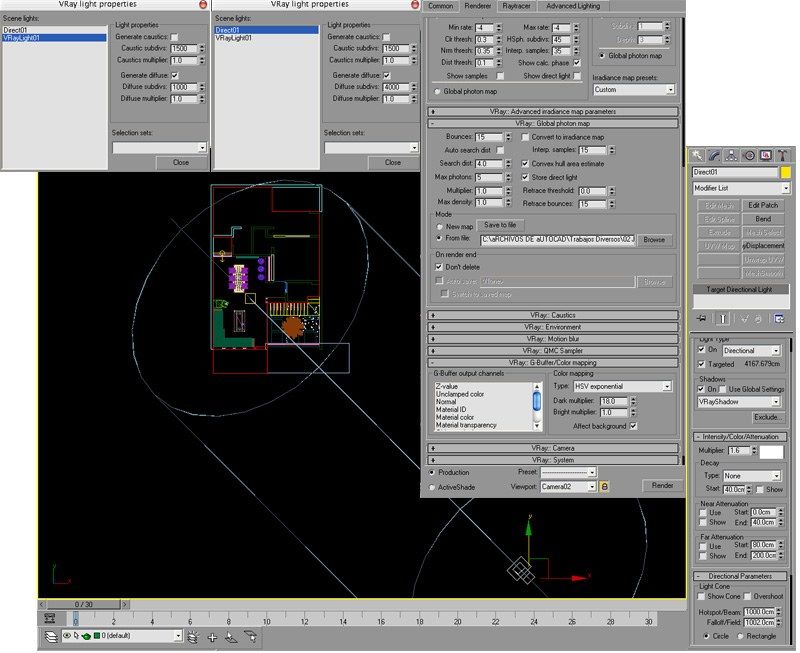Expand the VRay Caustics rollout

click(x=553, y=315)
